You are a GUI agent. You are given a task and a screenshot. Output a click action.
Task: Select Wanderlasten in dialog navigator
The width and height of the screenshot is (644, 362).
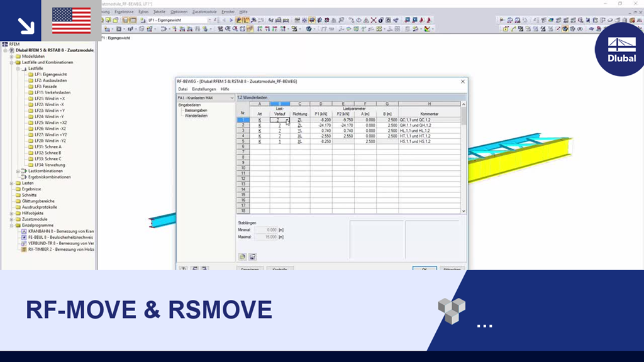coord(196,116)
